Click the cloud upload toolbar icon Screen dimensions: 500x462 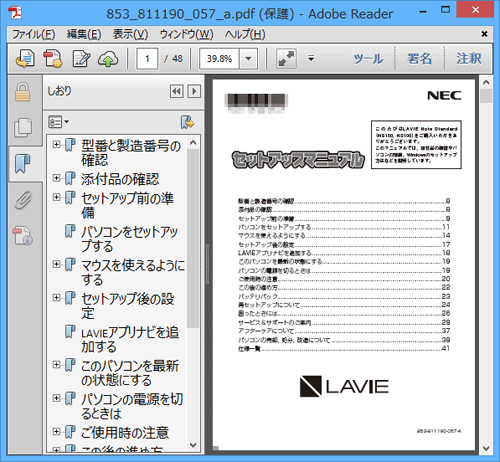click(x=108, y=59)
